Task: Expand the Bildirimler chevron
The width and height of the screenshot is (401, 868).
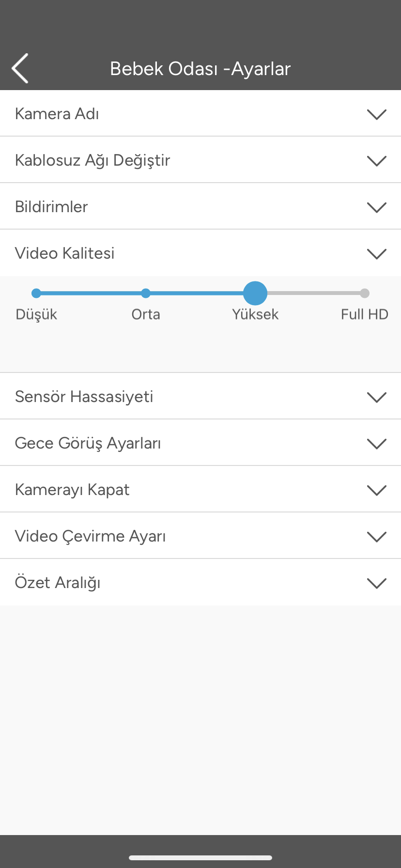Action: pyautogui.click(x=376, y=207)
